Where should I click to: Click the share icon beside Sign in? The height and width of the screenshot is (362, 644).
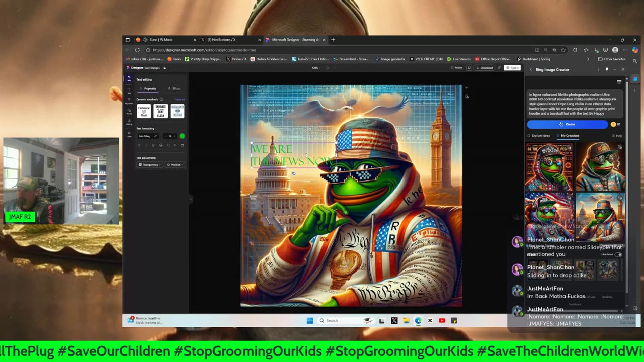click(x=499, y=68)
